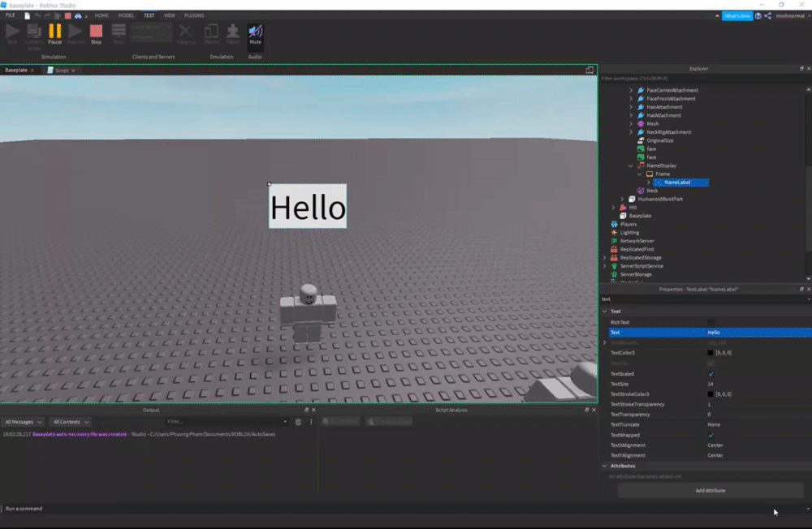The image size is (812, 529).
Task: Collapse the Attributes section
Action: click(605, 466)
